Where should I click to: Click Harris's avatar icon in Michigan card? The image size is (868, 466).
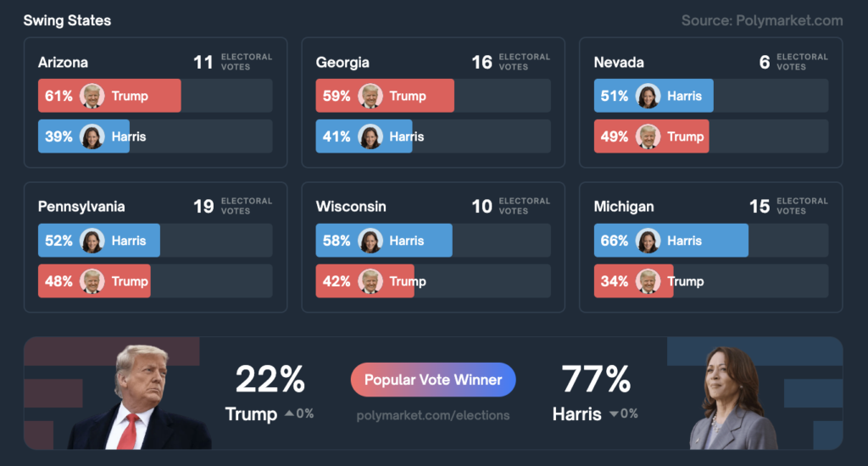point(648,241)
